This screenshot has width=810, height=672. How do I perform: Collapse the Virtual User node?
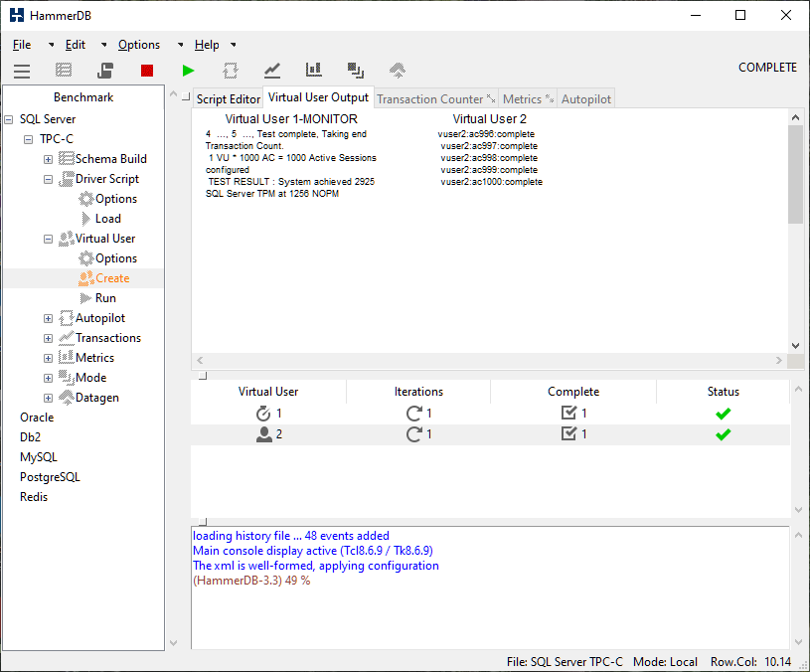[x=48, y=240]
